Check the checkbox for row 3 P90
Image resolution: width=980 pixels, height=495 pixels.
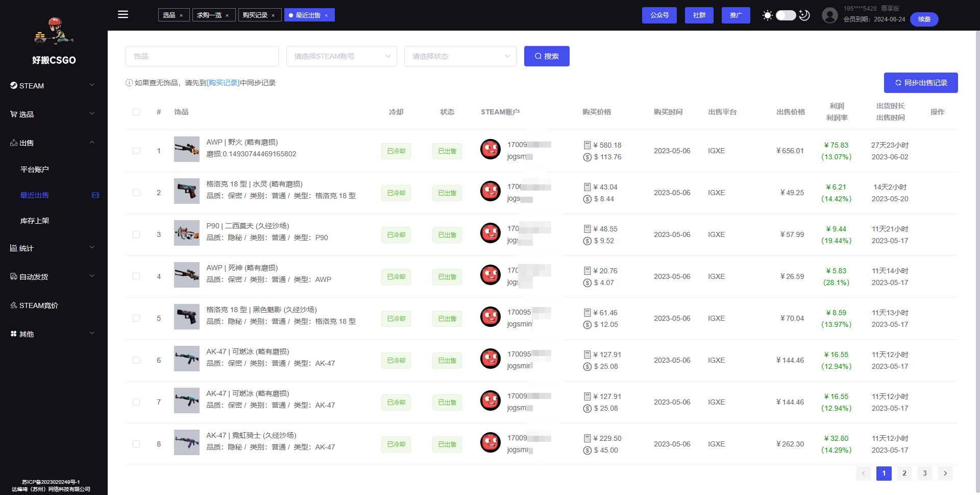click(136, 234)
